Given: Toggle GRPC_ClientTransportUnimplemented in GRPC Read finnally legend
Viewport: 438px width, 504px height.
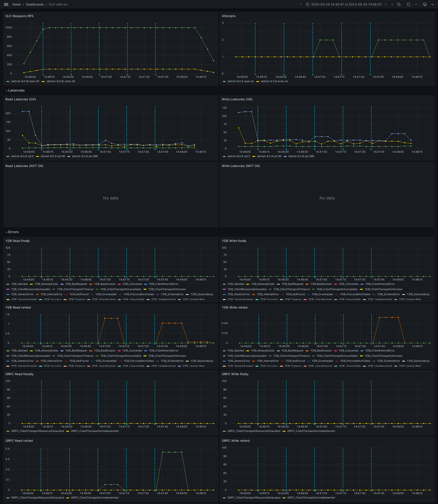Looking at the screenshot, I should click(x=95, y=431).
